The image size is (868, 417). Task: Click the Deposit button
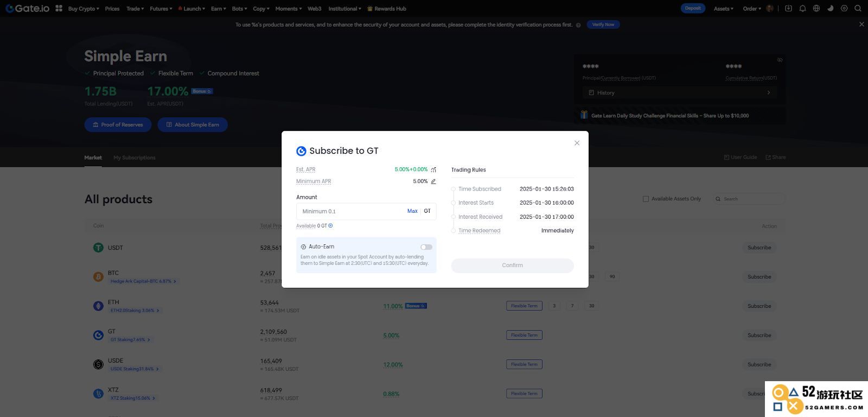click(693, 8)
